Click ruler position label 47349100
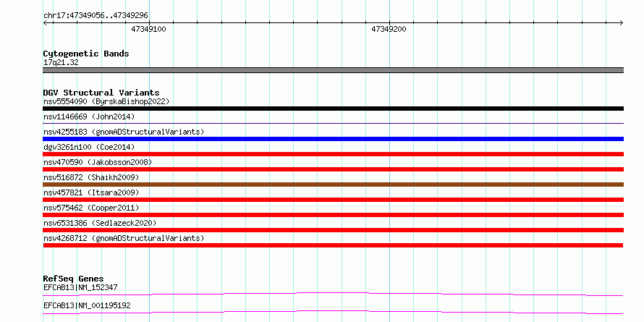The width and height of the screenshot is (644, 322). [148, 29]
